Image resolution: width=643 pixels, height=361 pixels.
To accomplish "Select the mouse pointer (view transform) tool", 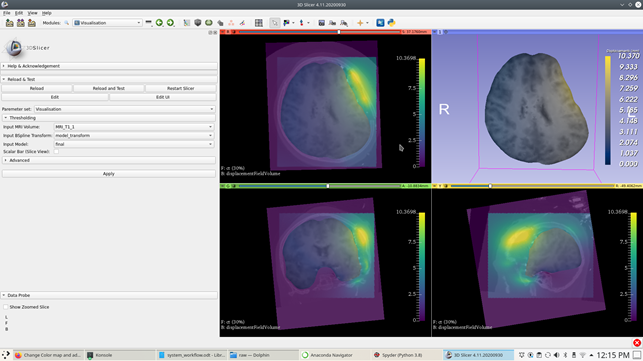I will click(274, 23).
